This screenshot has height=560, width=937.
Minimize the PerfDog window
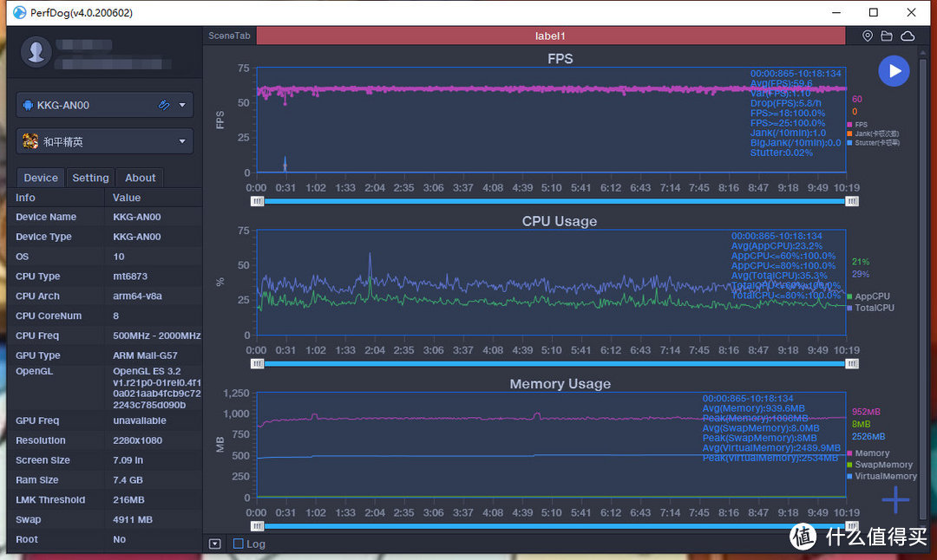coord(836,12)
